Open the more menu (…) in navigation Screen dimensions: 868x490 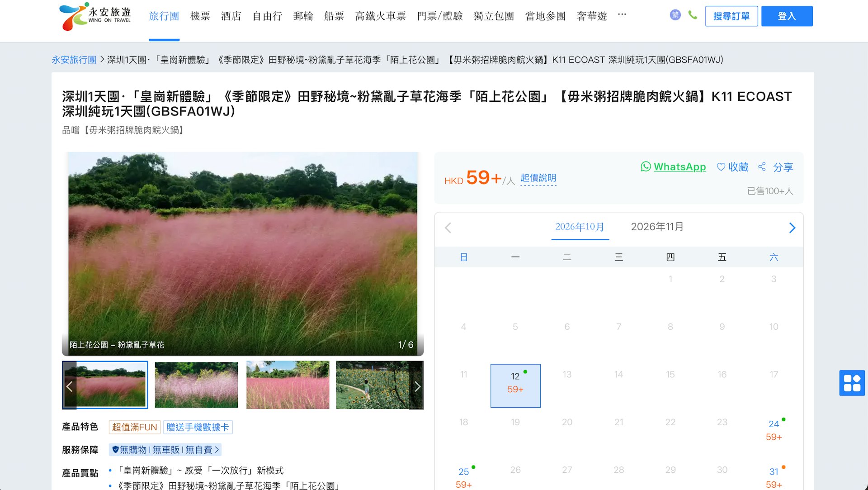[622, 14]
